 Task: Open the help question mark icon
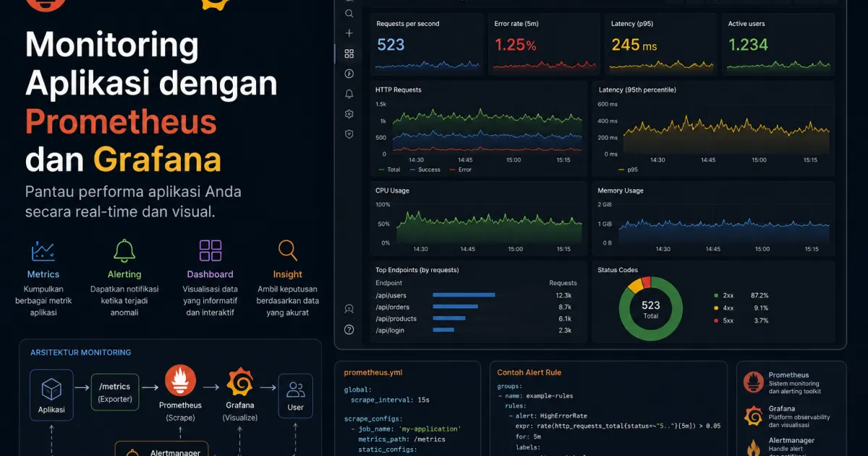click(349, 329)
